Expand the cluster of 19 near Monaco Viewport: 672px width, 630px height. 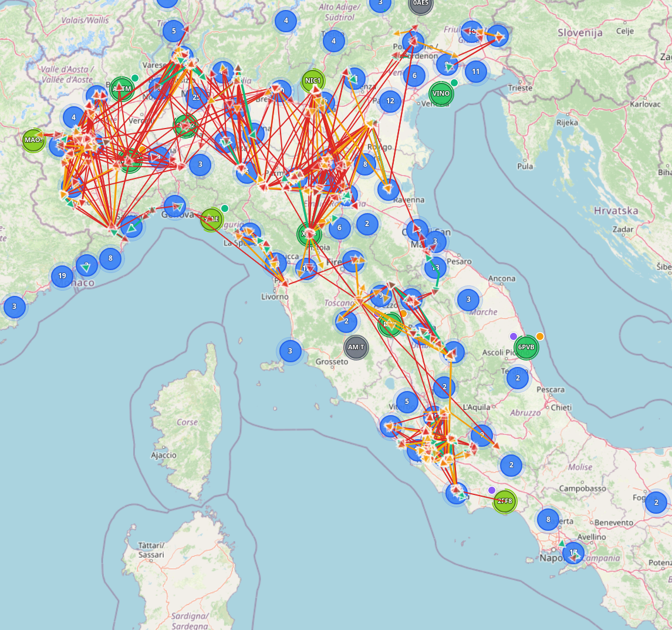pyautogui.click(x=62, y=276)
